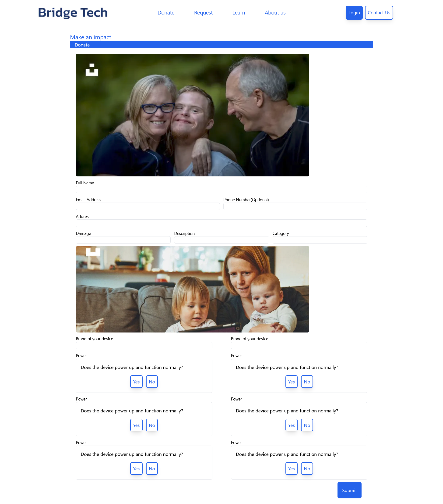Click the Unsplash logo on family photo

tap(92, 70)
